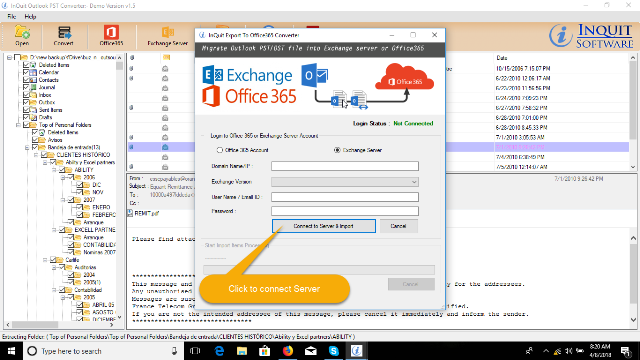
Task: Click the network icon in system tray
Action: click(557, 351)
